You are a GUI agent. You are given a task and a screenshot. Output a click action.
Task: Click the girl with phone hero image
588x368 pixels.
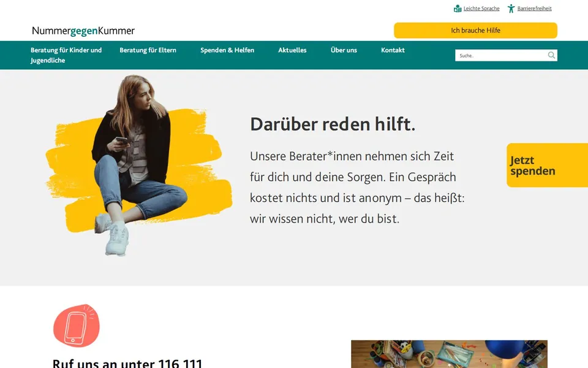pyautogui.click(x=139, y=165)
